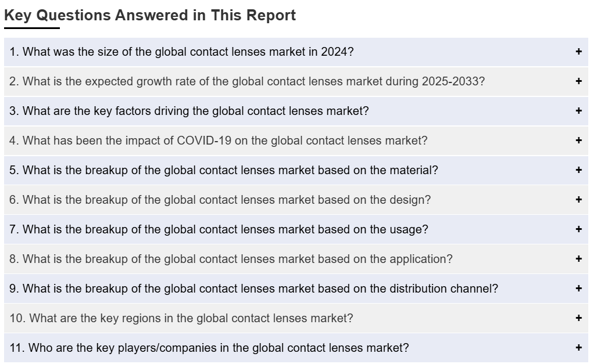Click plus icon for usage breakup question

pyautogui.click(x=578, y=229)
